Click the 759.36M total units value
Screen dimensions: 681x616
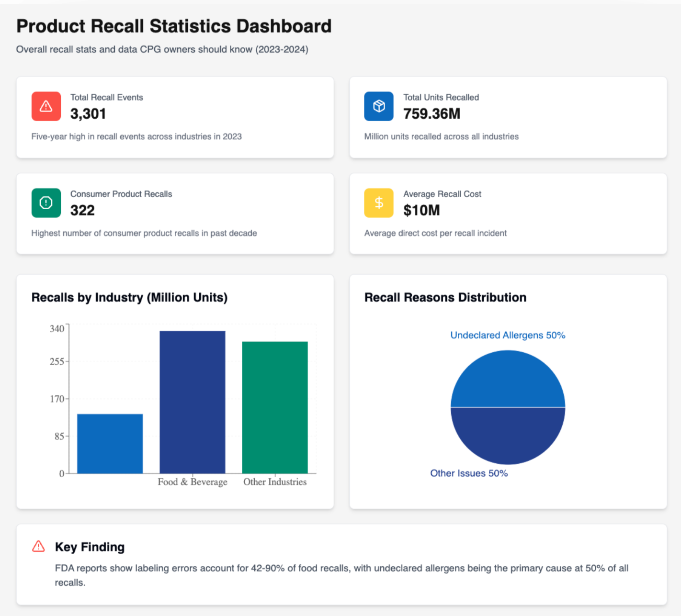431,114
